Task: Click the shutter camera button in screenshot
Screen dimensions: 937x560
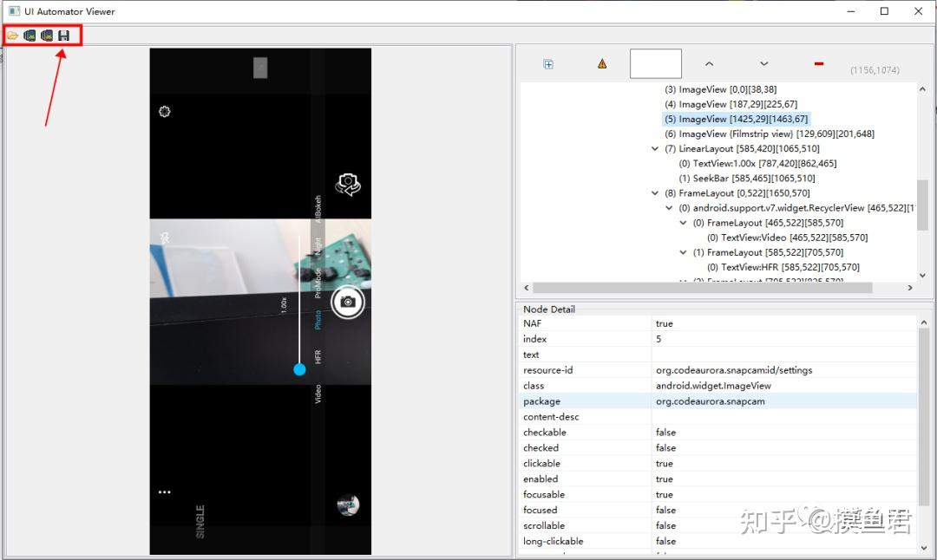Action: pyautogui.click(x=348, y=302)
